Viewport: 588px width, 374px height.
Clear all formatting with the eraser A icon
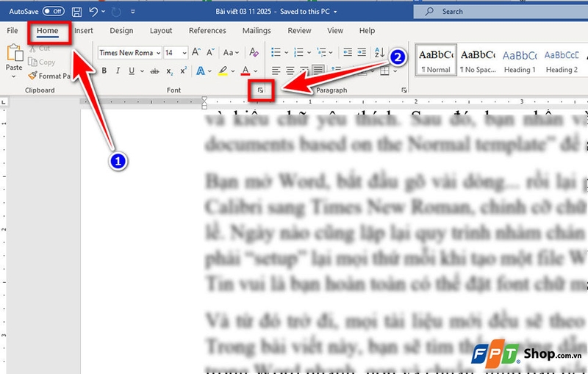click(254, 52)
